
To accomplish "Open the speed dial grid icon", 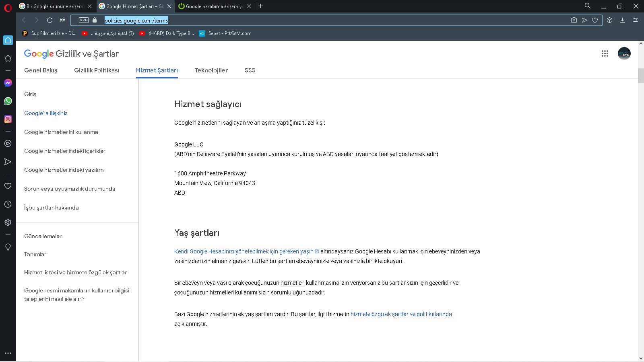I will [62, 20].
